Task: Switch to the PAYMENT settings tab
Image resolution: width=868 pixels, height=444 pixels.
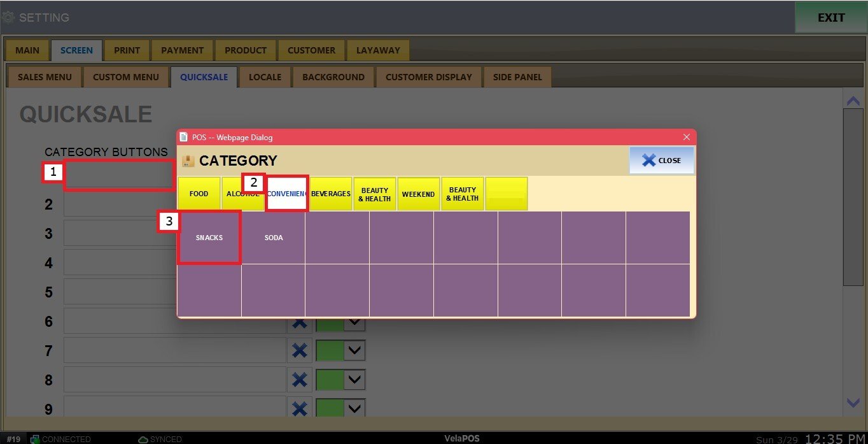Action: (x=182, y=50)
